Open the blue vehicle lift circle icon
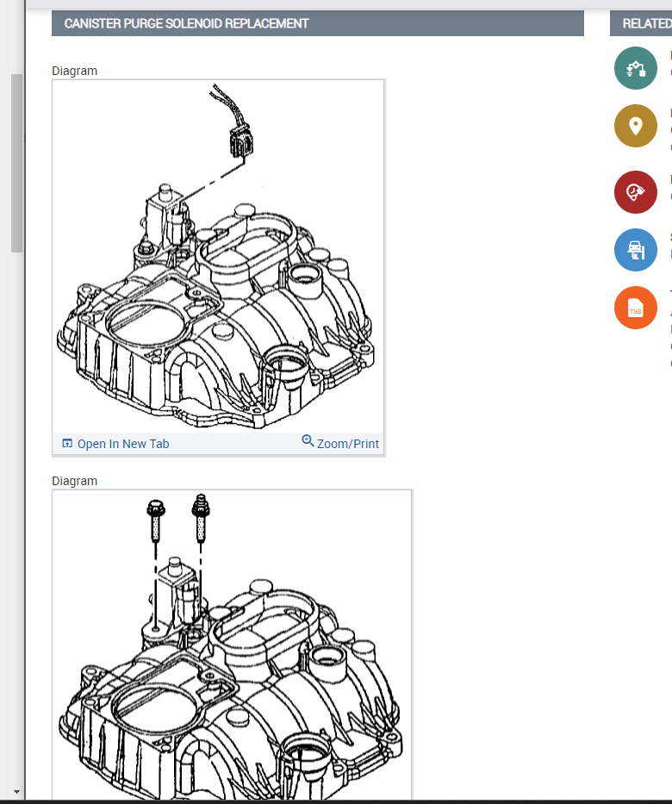This screenshot has width=672, height=804. (x=636, y=250)
